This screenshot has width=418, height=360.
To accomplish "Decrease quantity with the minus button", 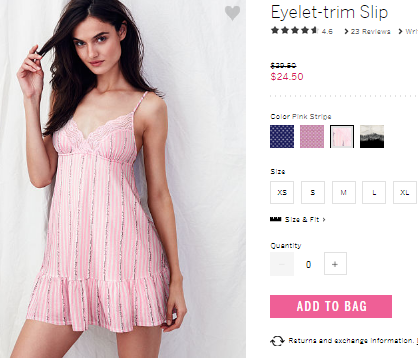I will point(282,264).
